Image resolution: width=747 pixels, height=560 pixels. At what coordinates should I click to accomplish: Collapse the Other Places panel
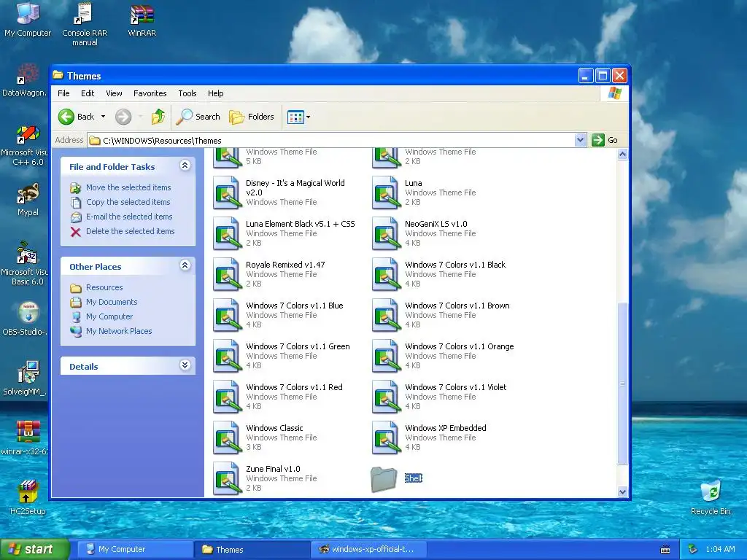[x=185, y=265]
